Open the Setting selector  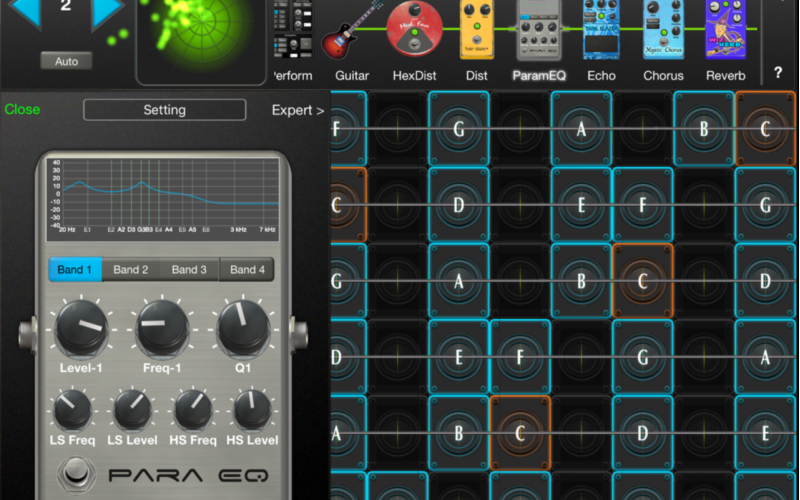164,110
